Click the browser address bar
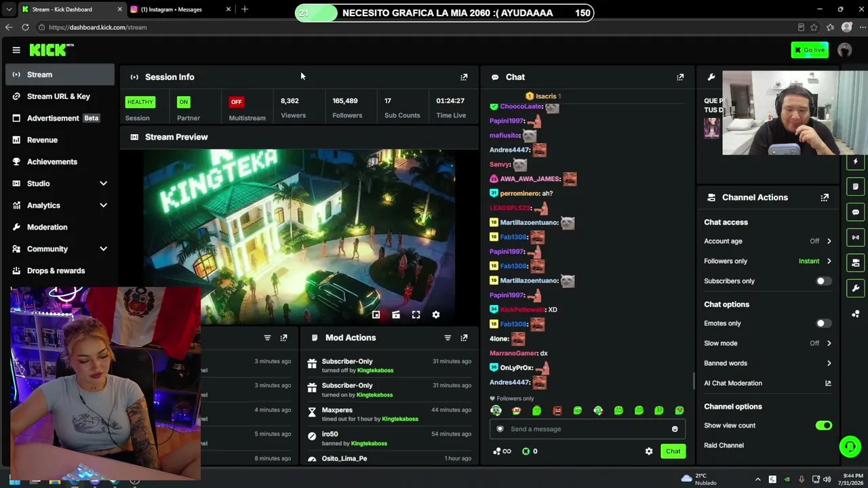 pyautogui.click(x=414, y=27)
